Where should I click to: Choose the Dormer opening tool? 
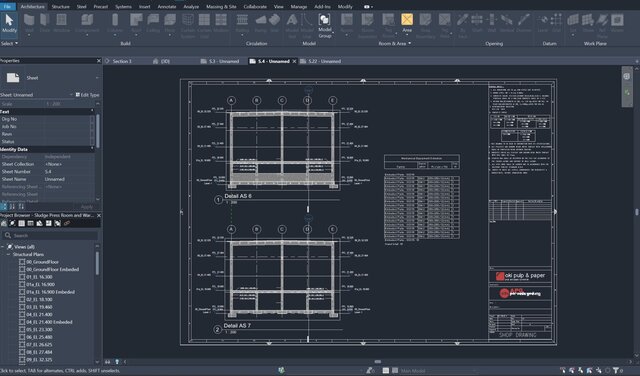(x=524, y=23)
